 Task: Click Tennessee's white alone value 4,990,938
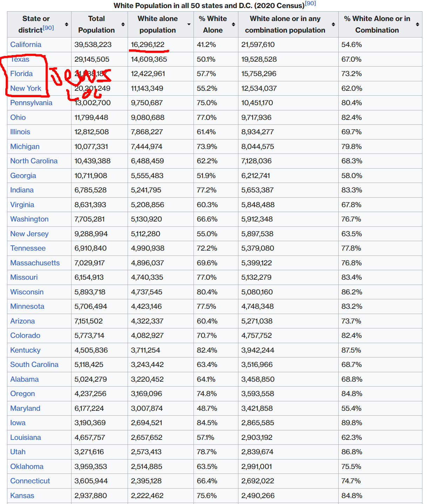147,248
